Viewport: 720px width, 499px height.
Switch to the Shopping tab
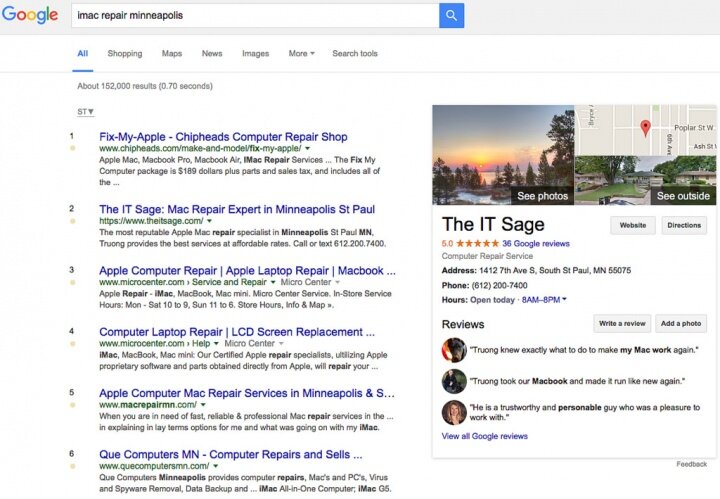[125, 53]
